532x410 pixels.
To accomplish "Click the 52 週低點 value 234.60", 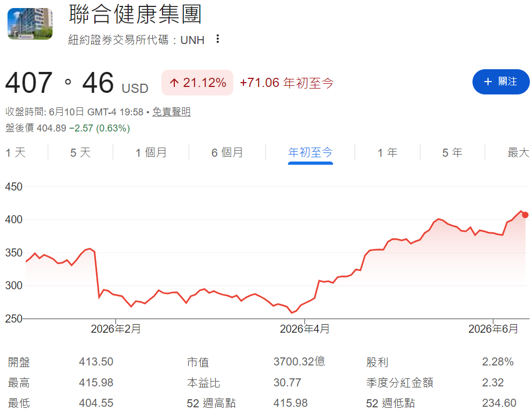I will [499, 403].
